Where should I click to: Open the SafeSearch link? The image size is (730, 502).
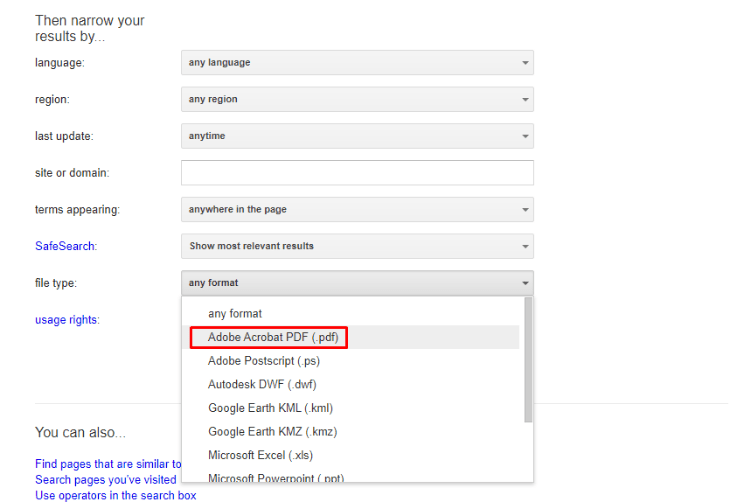pos(66,246)
